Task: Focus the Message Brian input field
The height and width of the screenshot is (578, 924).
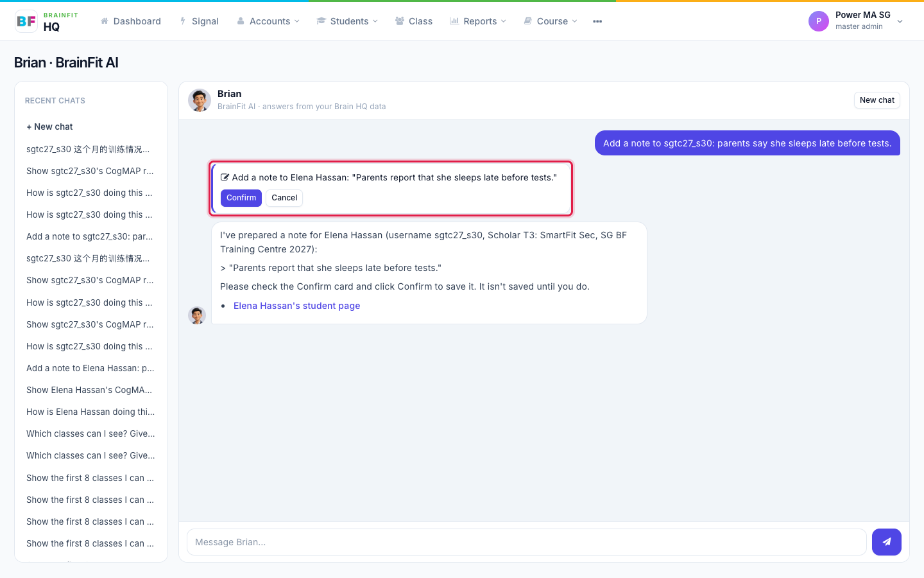Action: [x=527, y=542]
